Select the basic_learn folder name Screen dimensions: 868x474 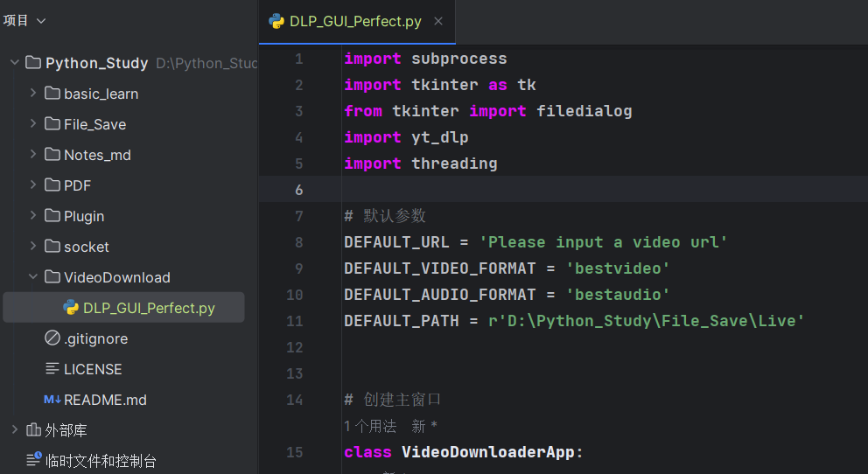pos(101,94)
